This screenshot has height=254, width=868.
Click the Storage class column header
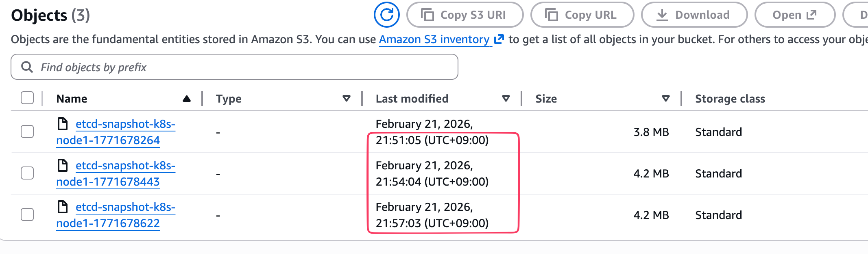click(730, 99)
